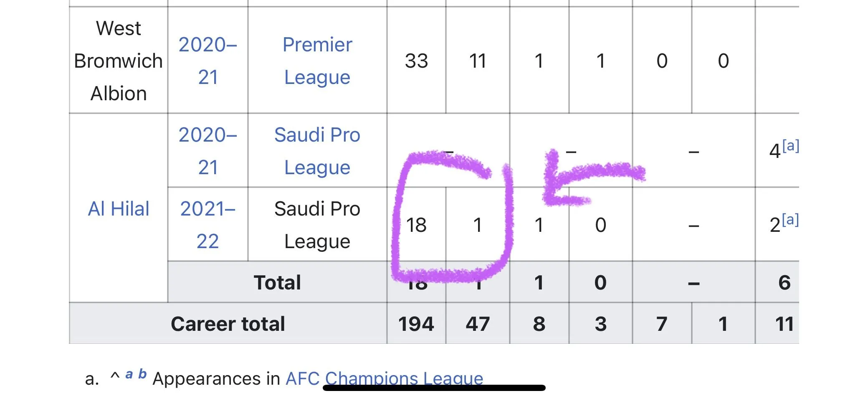
Task: Open Al Hilal's 2020–21 season link
Action: (208, 151)
